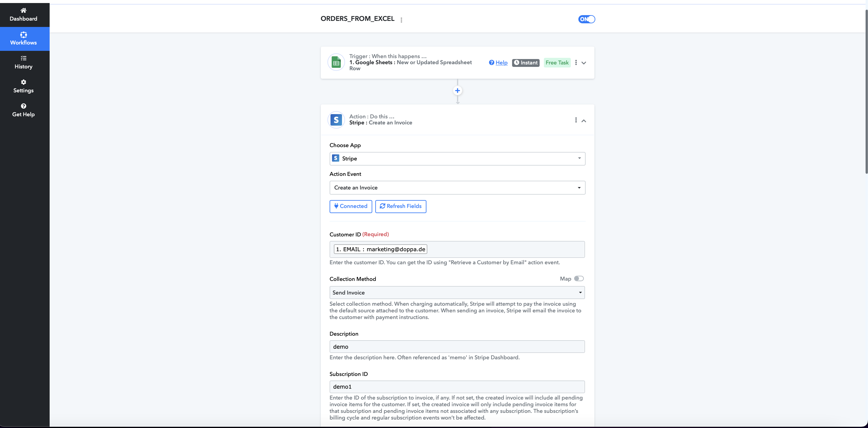868x428 pixels.
Task: Click the mapped EMAIL tag in Customer ID
Action: 380,249
